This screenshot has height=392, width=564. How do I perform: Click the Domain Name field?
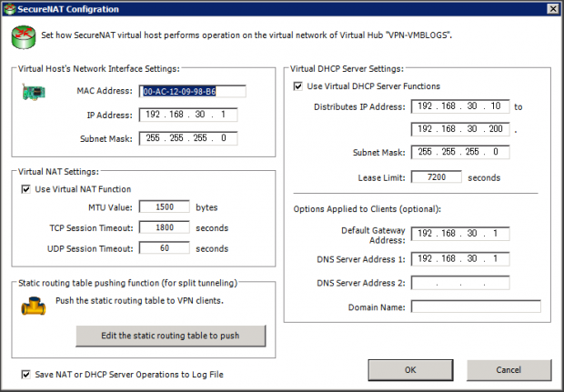[476, 307]
